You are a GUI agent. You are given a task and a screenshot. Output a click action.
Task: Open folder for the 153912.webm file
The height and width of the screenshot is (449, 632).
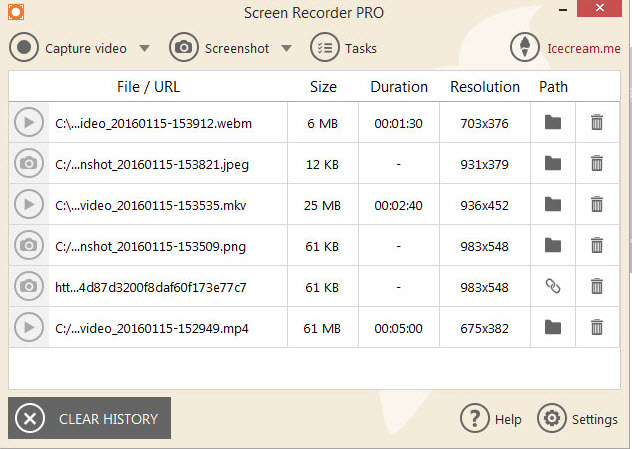click(552, 123)
